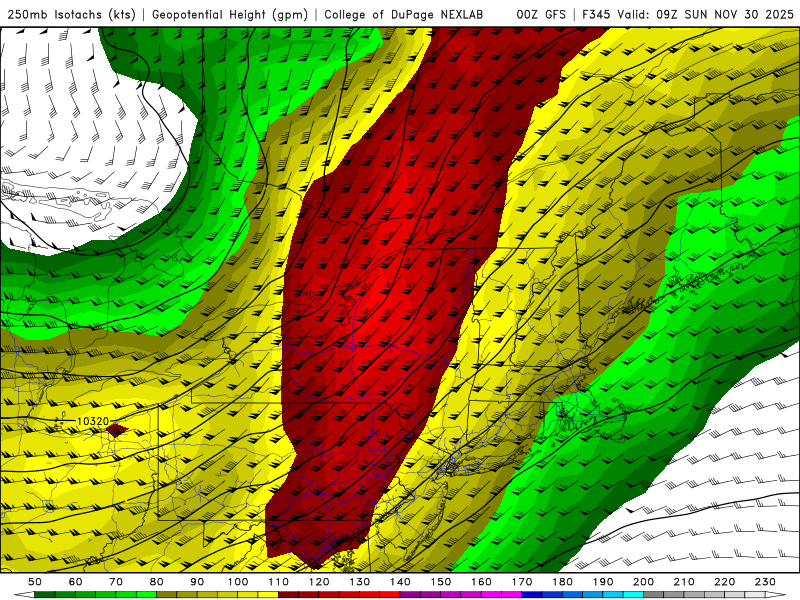Click the "Geopotential Height (gpm)" title text
Image resolution: width=800 pixels, height=600 pixels.
pyautogui.click(x=230, y=14)
